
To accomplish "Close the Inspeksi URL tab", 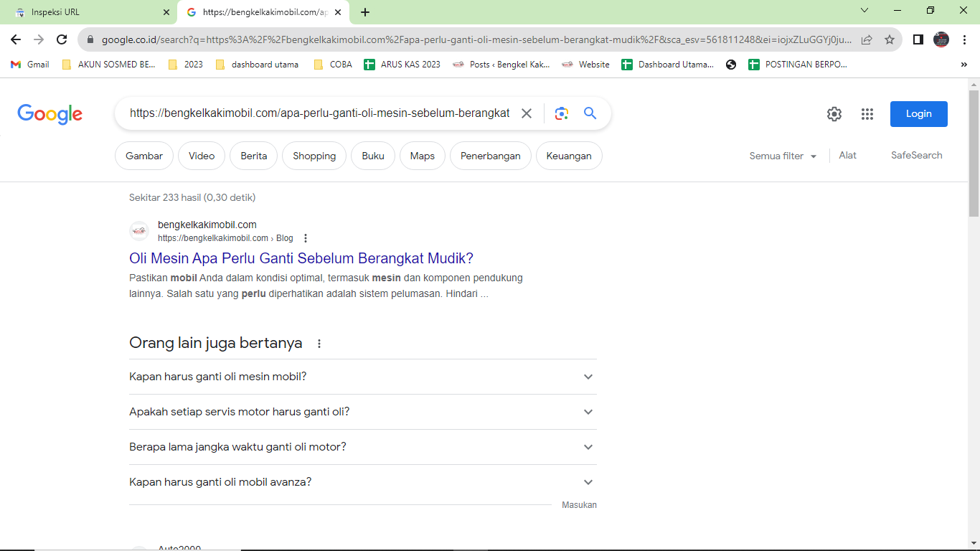I will coord(166,12).
